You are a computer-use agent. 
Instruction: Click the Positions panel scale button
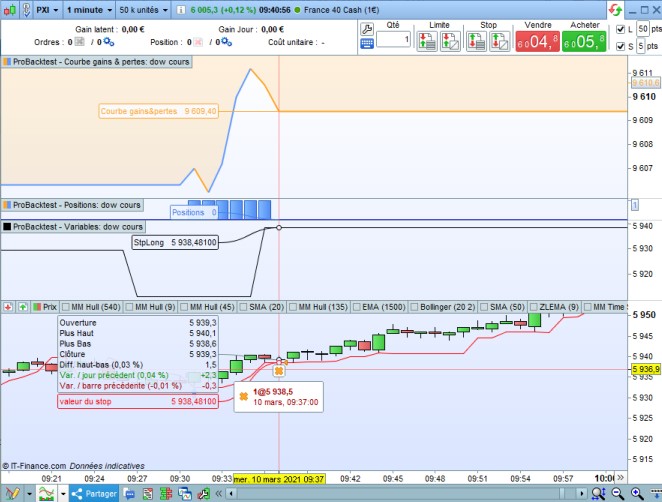point(635,205)
